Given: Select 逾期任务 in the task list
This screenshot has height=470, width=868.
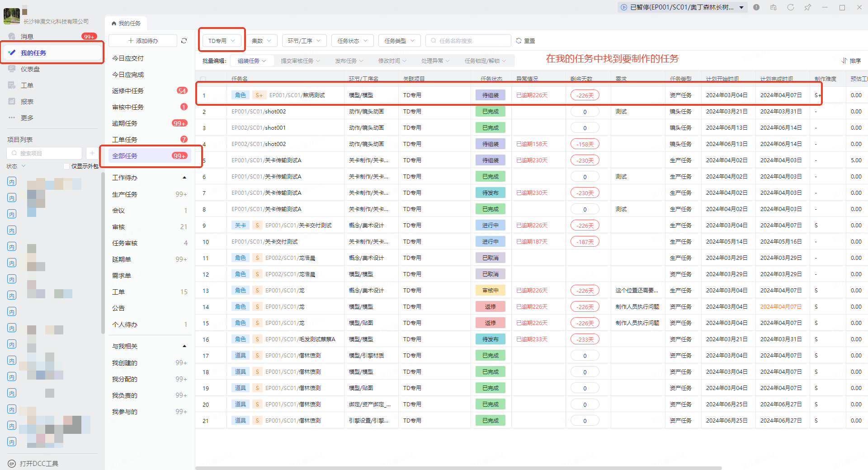Looking at the screenshot, I should pyautogui.click(x=125, y=123).
